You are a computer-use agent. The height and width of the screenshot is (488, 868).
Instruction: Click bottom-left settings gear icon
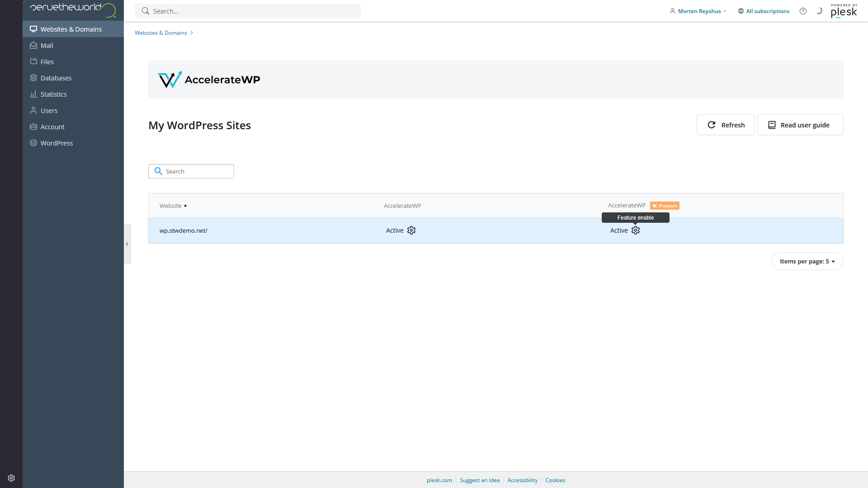coord(11,478)
